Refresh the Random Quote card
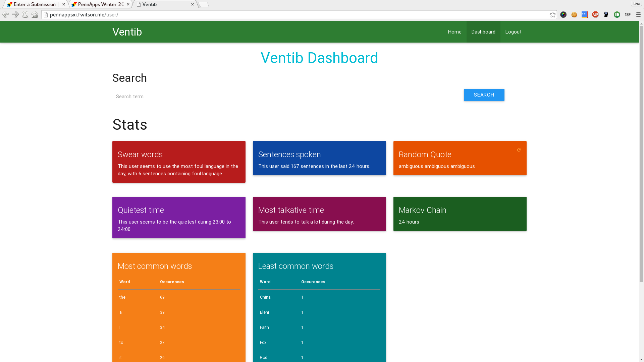This screenshot has width=644, height=362. tap(519, 150)
